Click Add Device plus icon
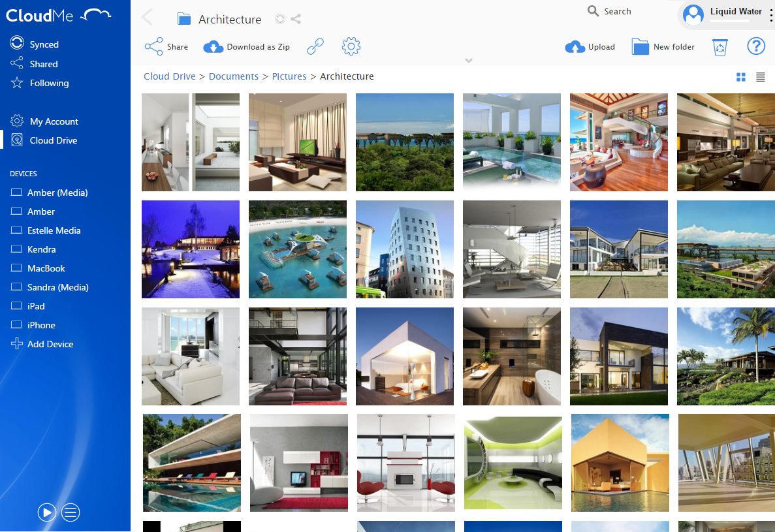Viewport: 775px width, 532px height. [x=17, y=344]
